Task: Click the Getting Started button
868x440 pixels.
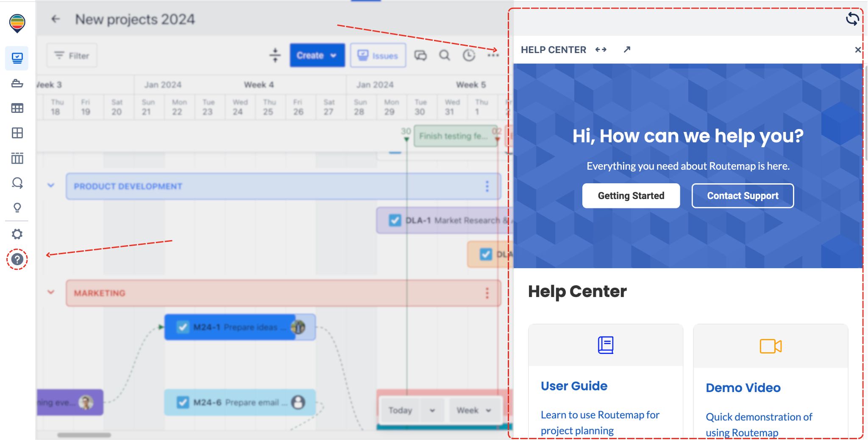Action: point(631,196)
